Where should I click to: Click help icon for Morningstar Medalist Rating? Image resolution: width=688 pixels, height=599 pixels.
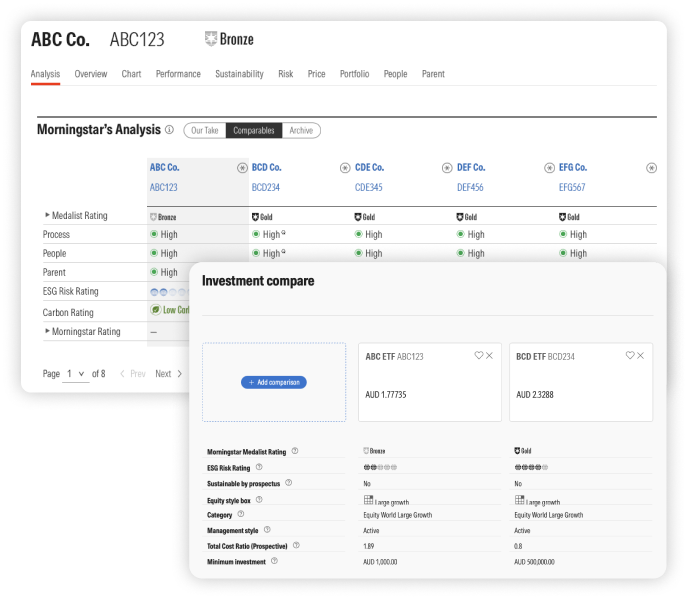[x=295, y=451]
